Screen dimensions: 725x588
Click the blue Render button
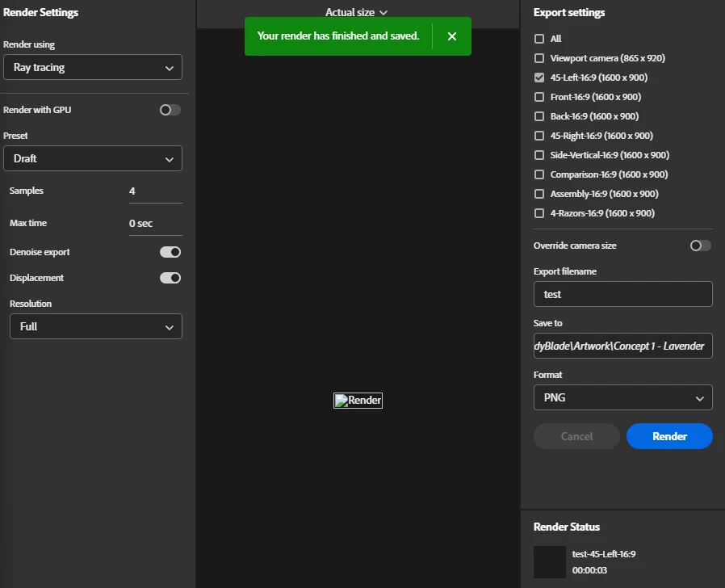tap(669, 436)
